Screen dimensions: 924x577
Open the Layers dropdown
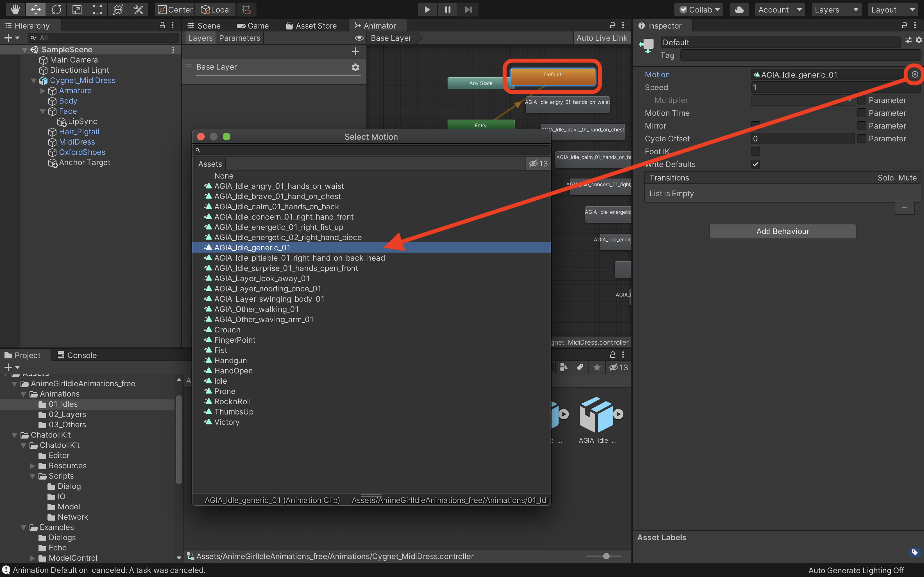[x=836, y=10]
